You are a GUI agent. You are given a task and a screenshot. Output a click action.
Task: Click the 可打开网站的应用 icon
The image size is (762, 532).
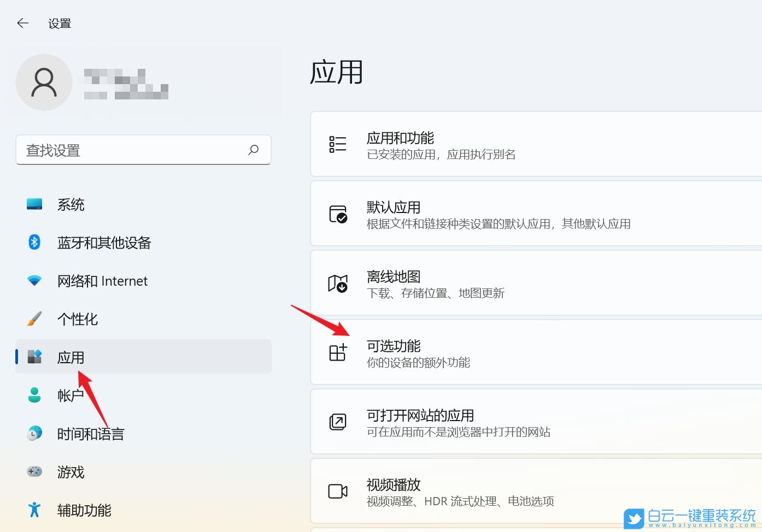tap(338, 422)
